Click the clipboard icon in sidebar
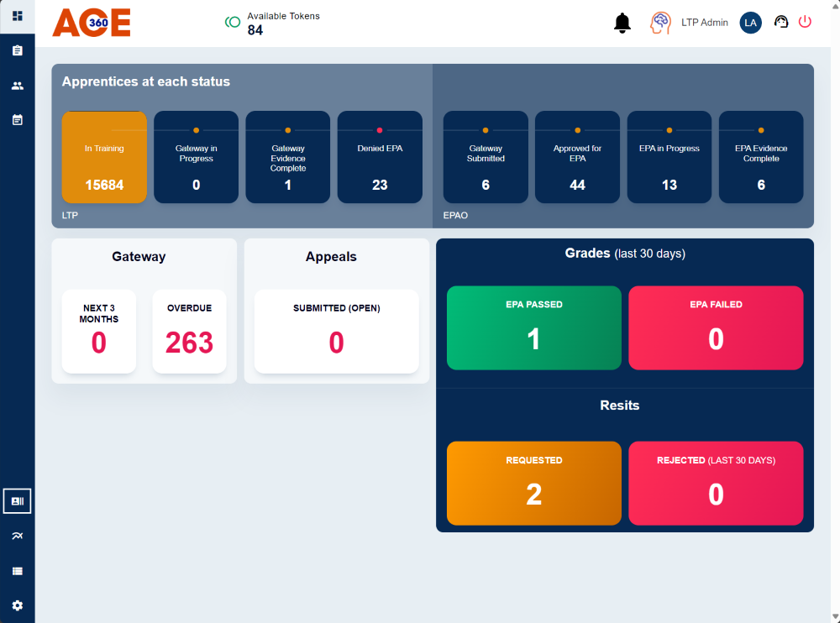This screenshot has height=623, width=840. click(x=17, y=51)
